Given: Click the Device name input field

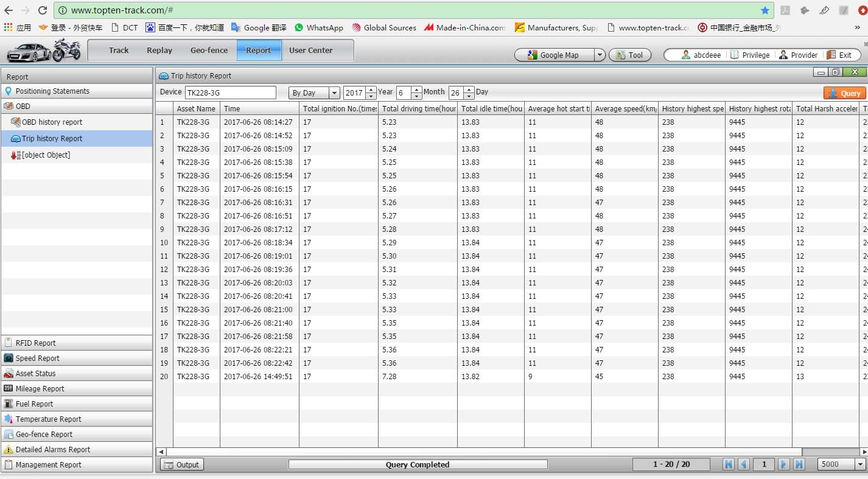Looking at the screenshot, I should (x=231, y=93).
